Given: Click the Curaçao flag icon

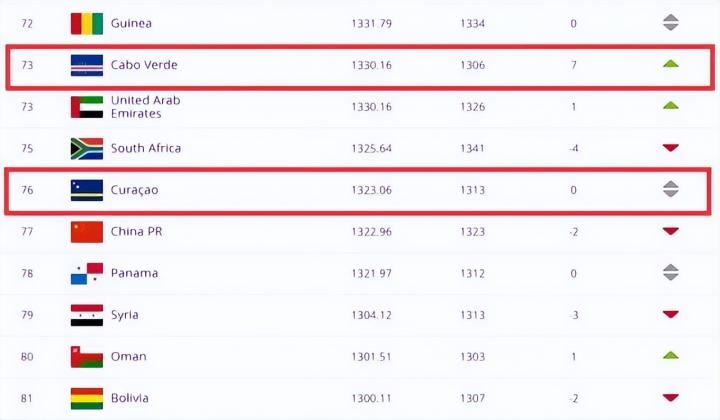Looking at the screenshot, I should point(87,189).
